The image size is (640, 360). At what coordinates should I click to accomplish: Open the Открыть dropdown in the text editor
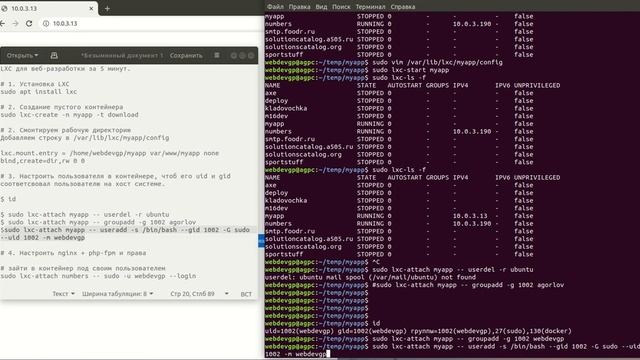click(x=22, y=55)
